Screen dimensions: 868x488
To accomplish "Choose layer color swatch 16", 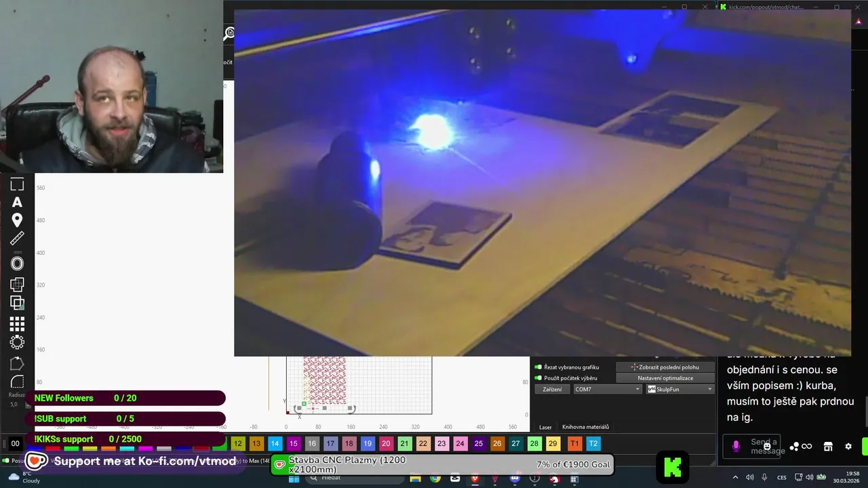I will coord(311,444).
